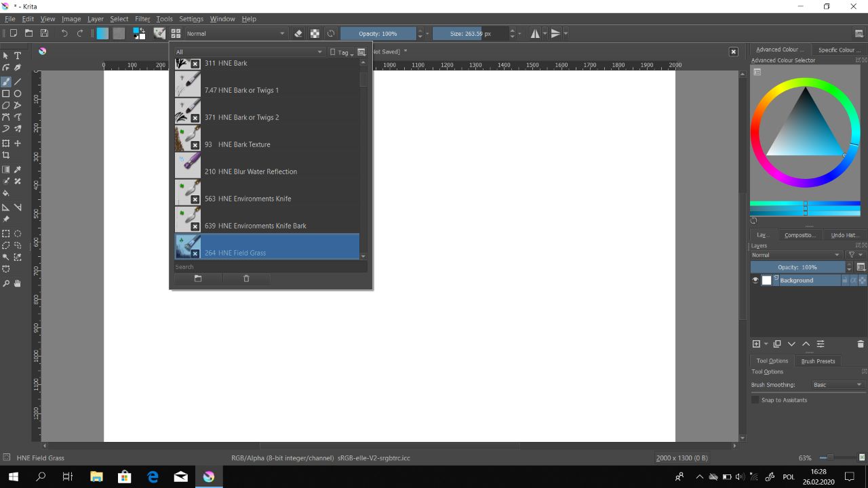Viewport: 868px width, 488px height.
Task: Select the Zoom magnifier tool
Action: (x=6, y=283)
